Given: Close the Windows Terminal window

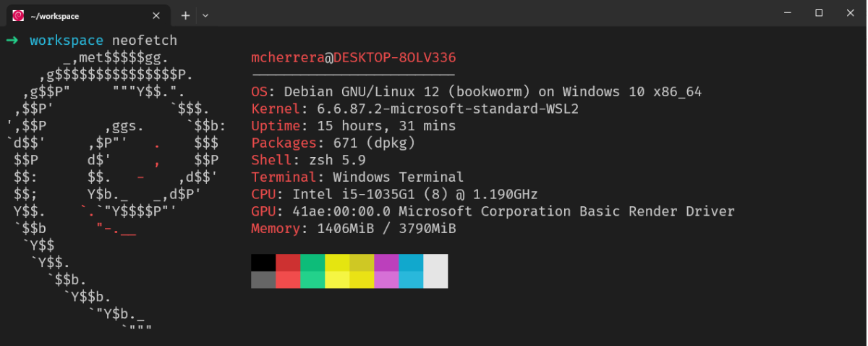Looking at the screenshot, I should (851, 13).
